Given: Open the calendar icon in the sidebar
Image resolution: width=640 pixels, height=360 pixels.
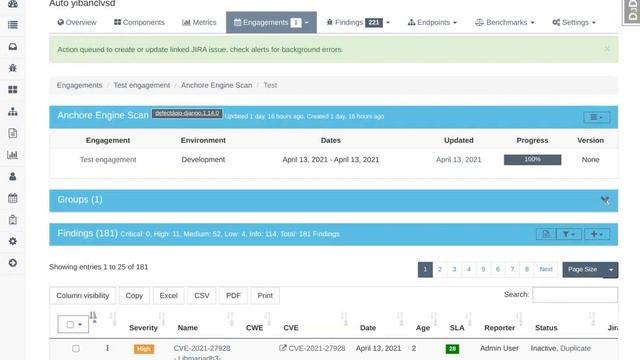Looking at the screenshot, I should pos(13,198).
